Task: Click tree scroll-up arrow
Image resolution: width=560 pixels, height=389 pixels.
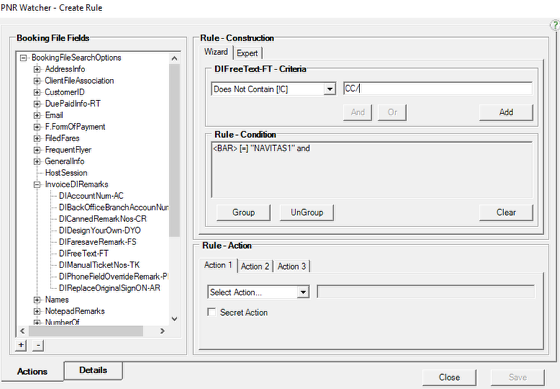Action: coord(174,58)
